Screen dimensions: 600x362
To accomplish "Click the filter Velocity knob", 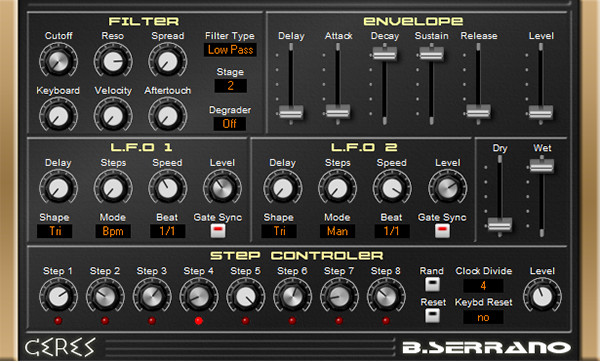I will (113, 115).
